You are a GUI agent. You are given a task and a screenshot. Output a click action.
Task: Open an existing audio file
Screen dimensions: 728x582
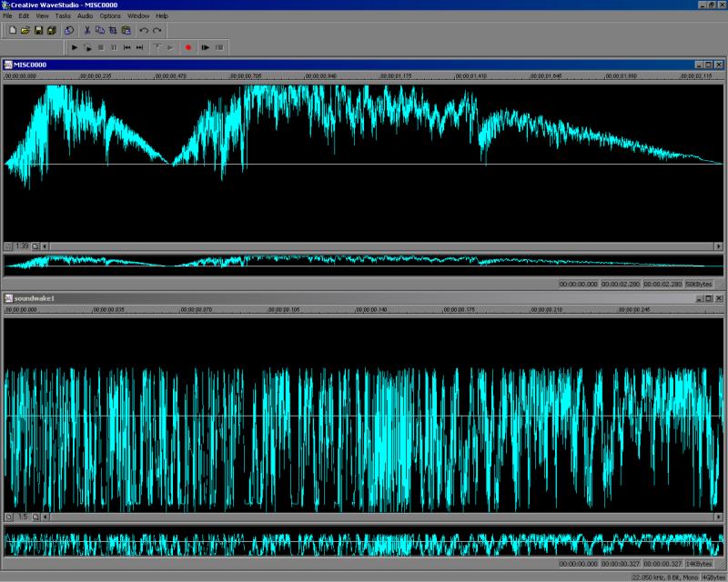[25, 31]
